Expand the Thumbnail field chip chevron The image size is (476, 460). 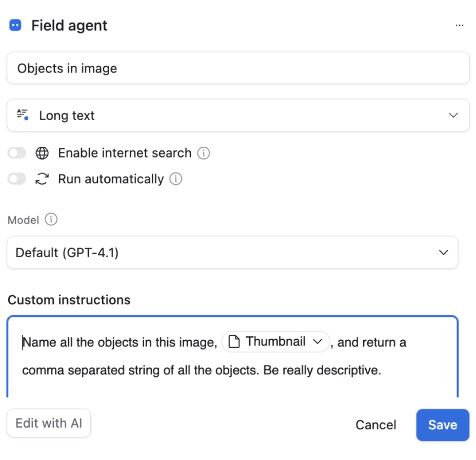click(317, 342)
